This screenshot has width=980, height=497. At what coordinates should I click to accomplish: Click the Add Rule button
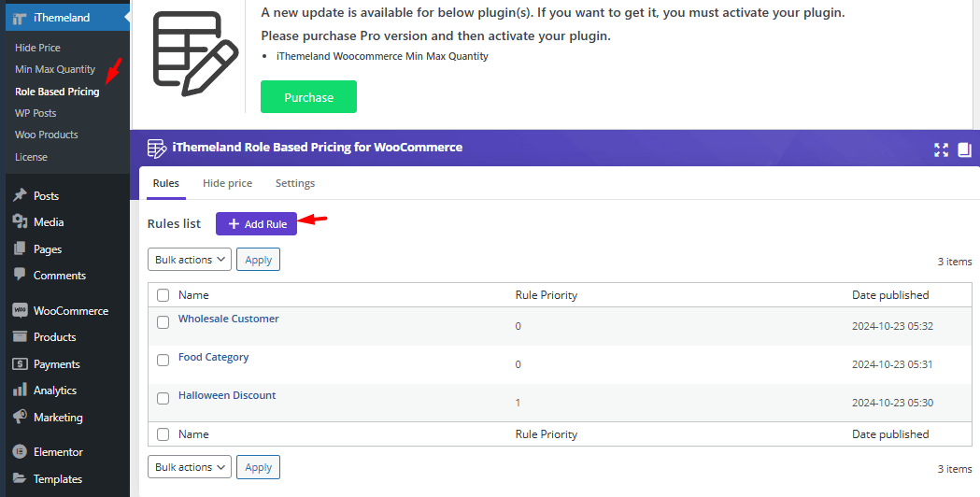click(x=256, y=224)
